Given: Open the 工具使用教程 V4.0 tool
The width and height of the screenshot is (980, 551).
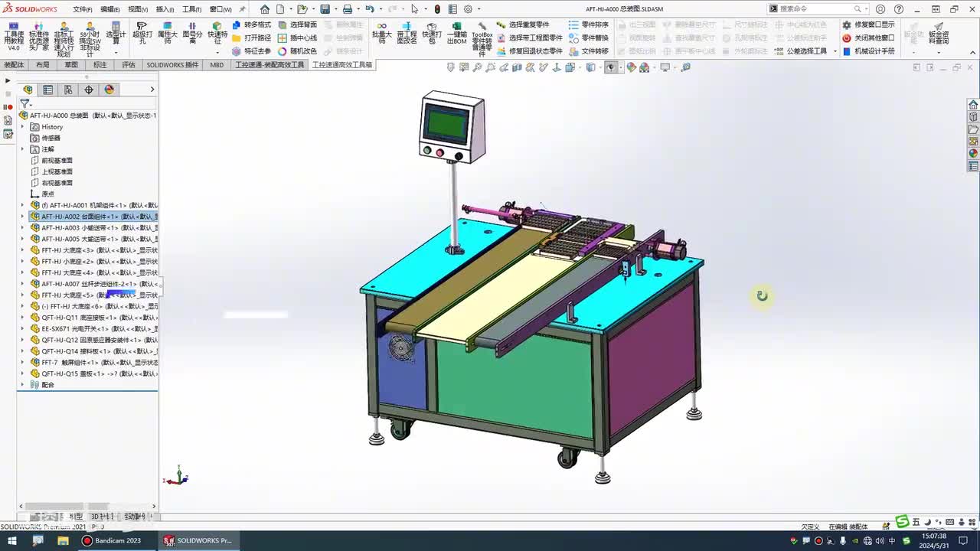Looking at the screenshot, I should coord(14,37).
